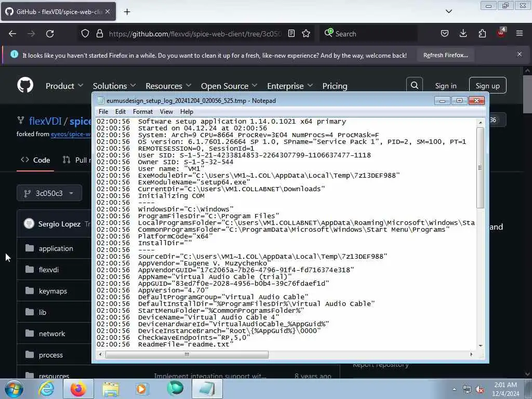Reload page with Firefox refresh icon
Viewport: 532px width, 399px height.
(50, 34)
